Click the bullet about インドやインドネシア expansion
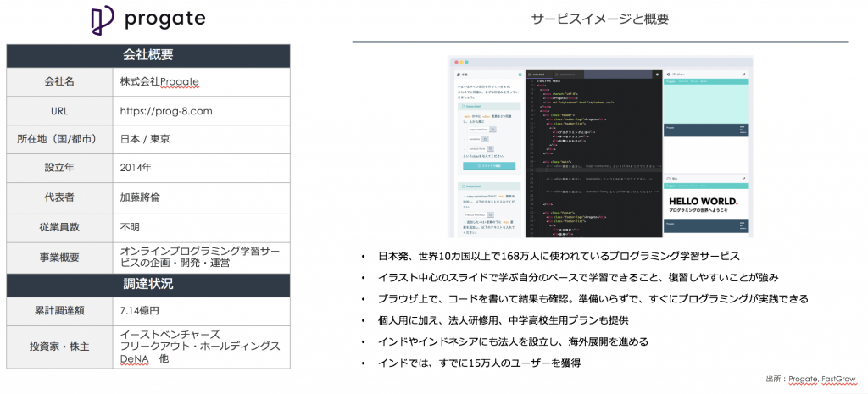 pyautogui.click(x=513, y=342)
